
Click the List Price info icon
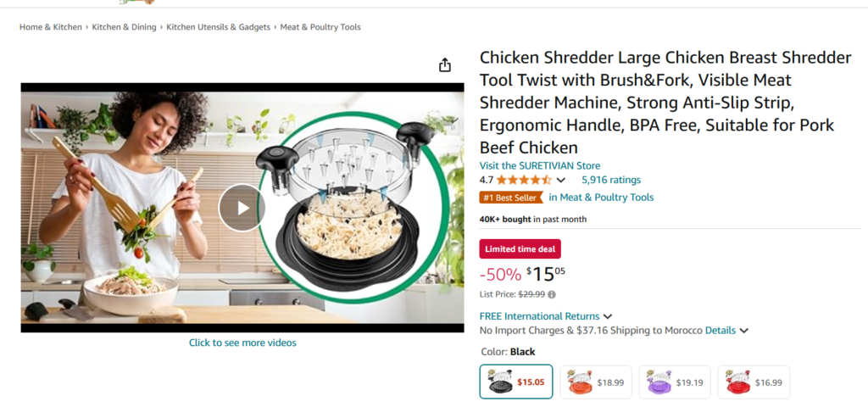click(x=551, y=294)
